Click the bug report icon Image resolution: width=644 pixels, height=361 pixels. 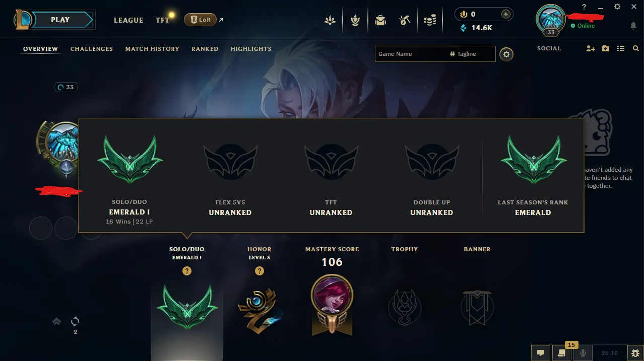coord(635,353)
